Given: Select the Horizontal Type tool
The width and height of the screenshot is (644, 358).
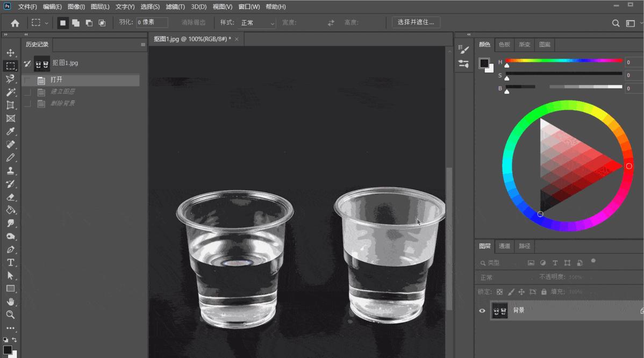Looking at the screenshot, I should (x=11, y=263).
